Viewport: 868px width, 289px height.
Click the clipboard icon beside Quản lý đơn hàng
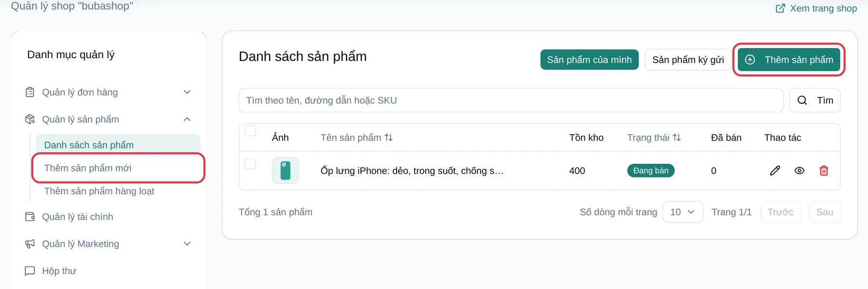coord(30,92)
